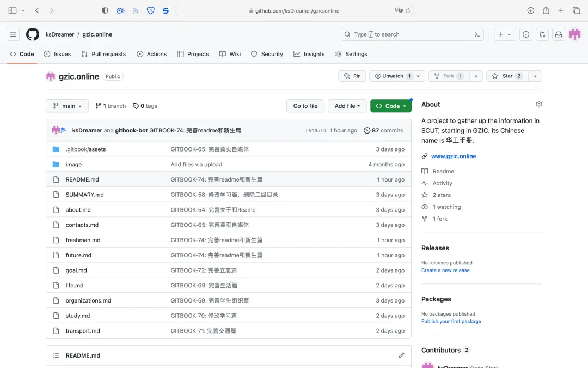Image resolution: width=588 pixels, height=368 pixels.
Task: Click the Type to search field
Action: pyautogui.click(x=406, y=34)
